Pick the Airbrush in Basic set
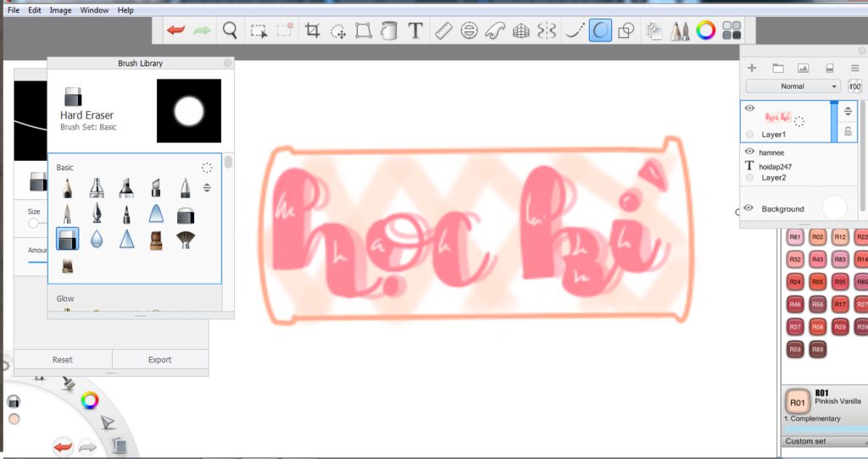Image resolution: width=868 pixels, height=459 pixels. point(97,188)
